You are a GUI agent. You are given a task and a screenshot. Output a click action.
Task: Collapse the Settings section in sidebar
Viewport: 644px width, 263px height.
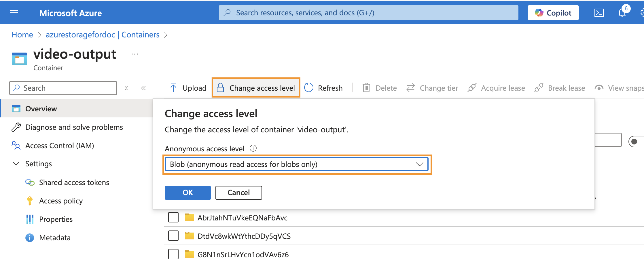click(x=16, y=164)
